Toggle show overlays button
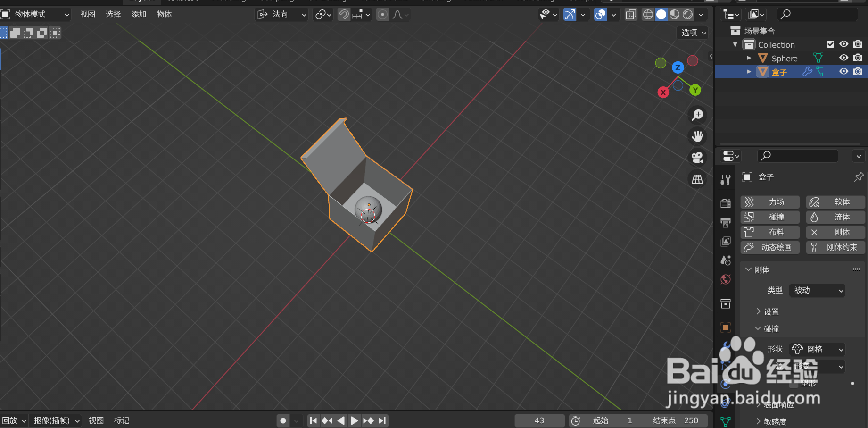 (600, 15)
